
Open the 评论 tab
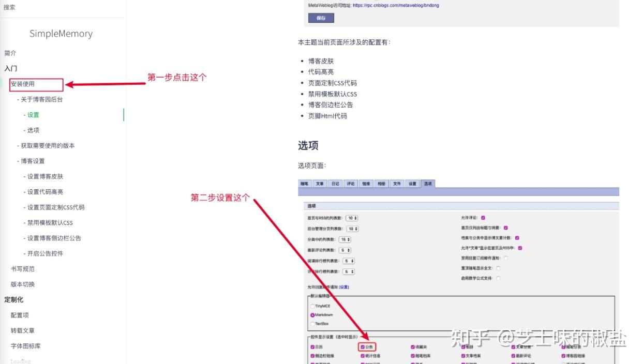350,183
